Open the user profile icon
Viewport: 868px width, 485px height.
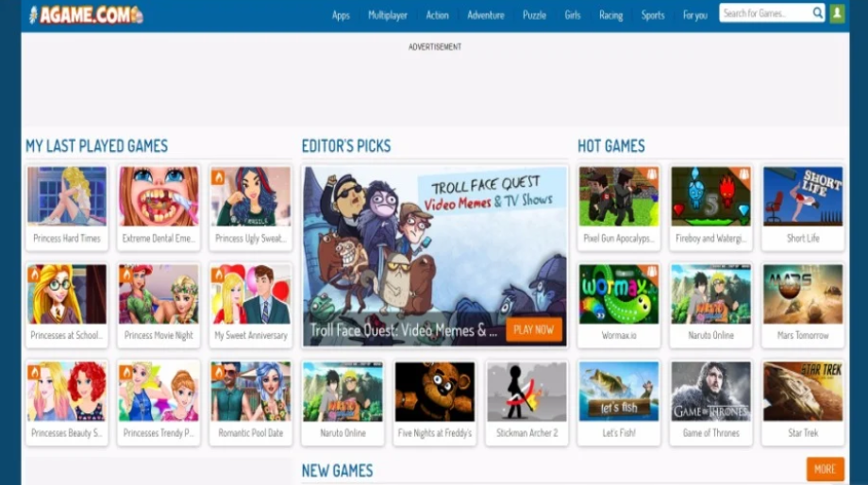pyautogui.click(x=837, y=12)
